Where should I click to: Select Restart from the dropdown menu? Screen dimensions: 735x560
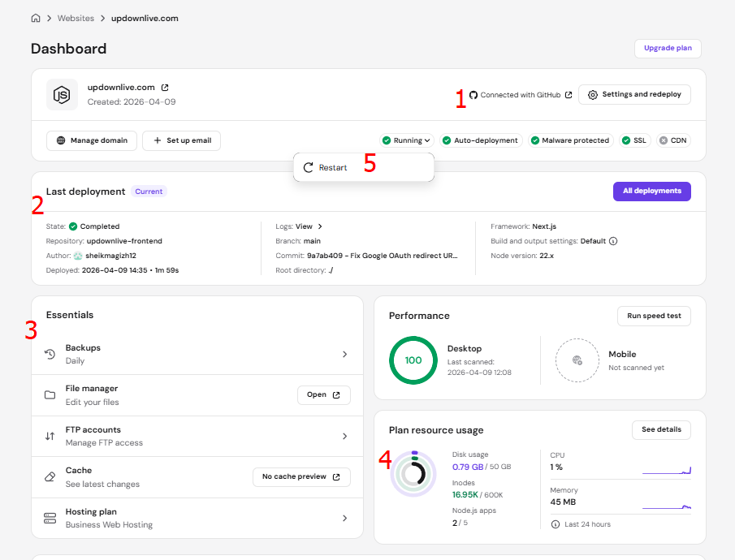pyautogui.click(x=332, y=168)
